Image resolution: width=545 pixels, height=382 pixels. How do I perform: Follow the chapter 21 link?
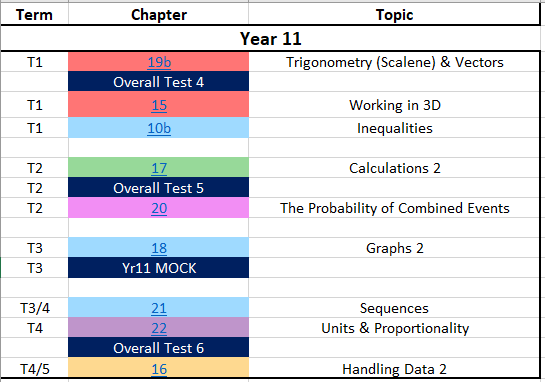159,308
